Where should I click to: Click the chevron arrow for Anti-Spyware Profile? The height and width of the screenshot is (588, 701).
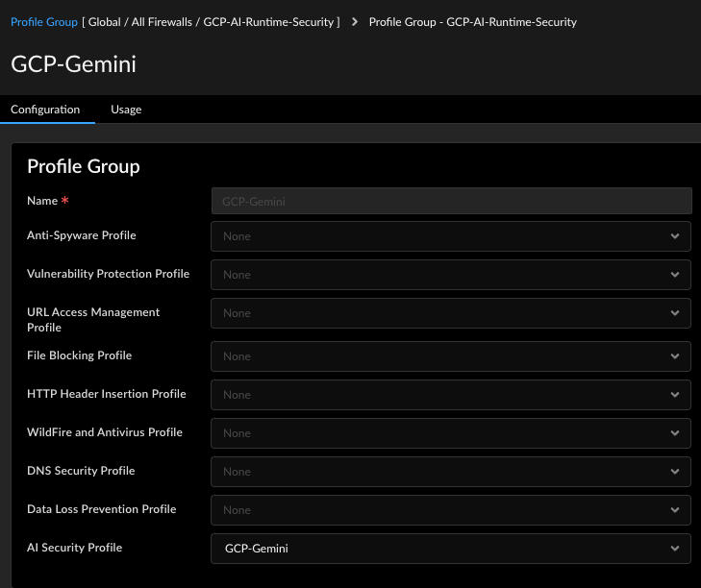[x=675, y=236]
